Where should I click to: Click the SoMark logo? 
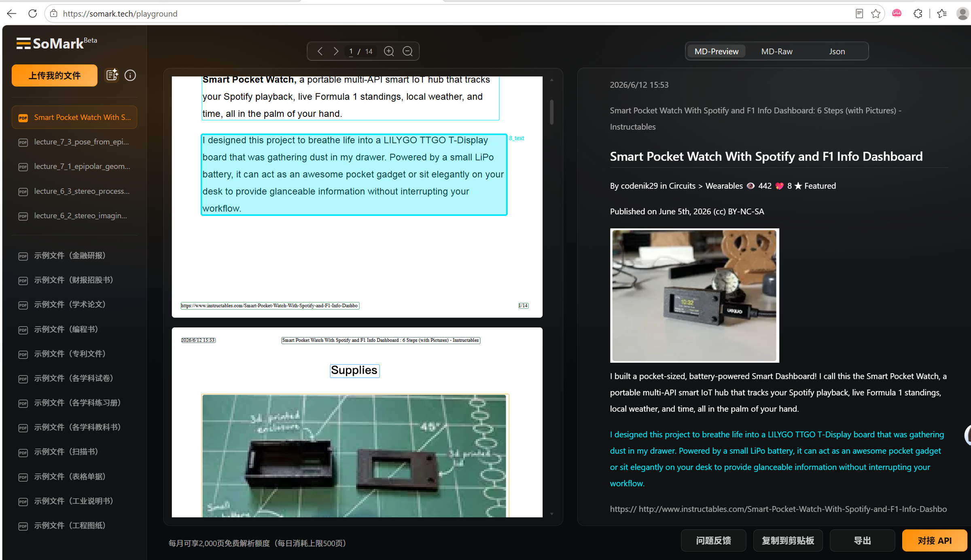click(x=57, y=43)
